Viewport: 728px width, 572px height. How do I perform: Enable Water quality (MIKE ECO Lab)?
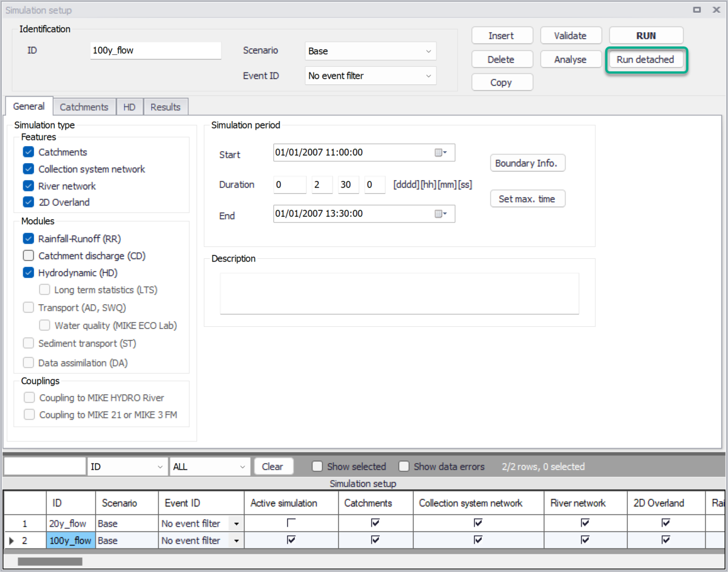click(44, 325)
